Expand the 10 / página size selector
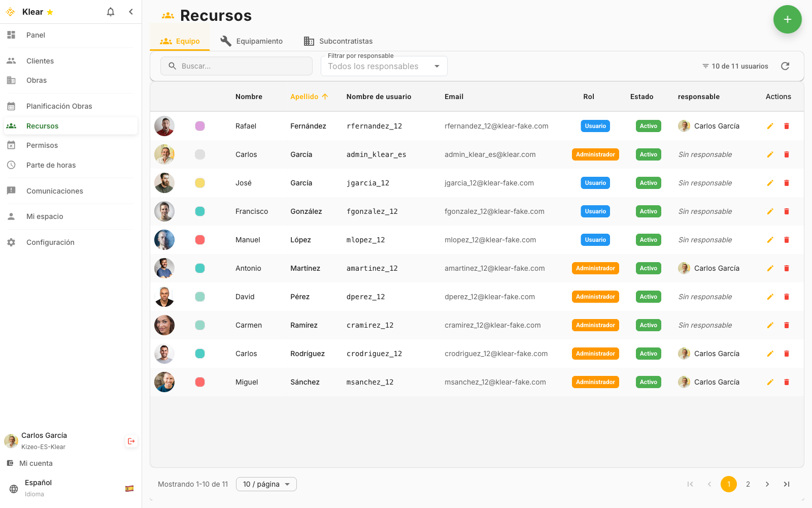Screen dimensions: 812x508 click(266, 484)
